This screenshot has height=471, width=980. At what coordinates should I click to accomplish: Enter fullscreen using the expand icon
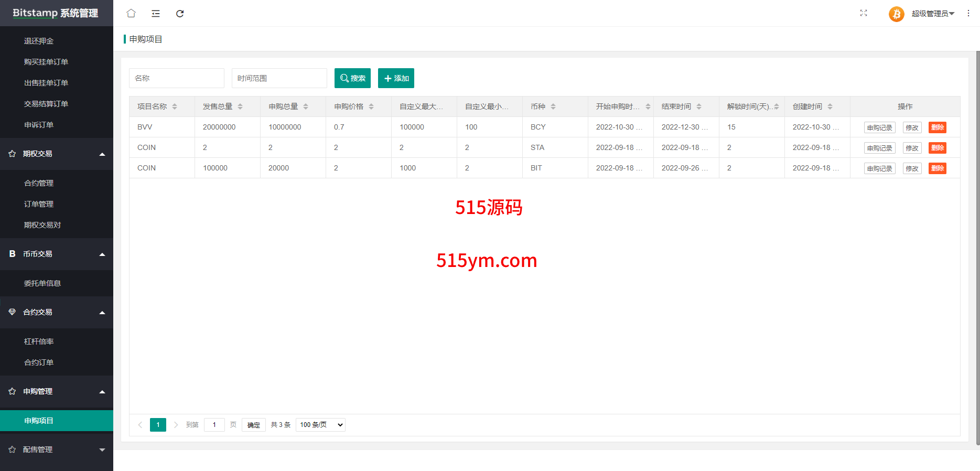point(864,13)
